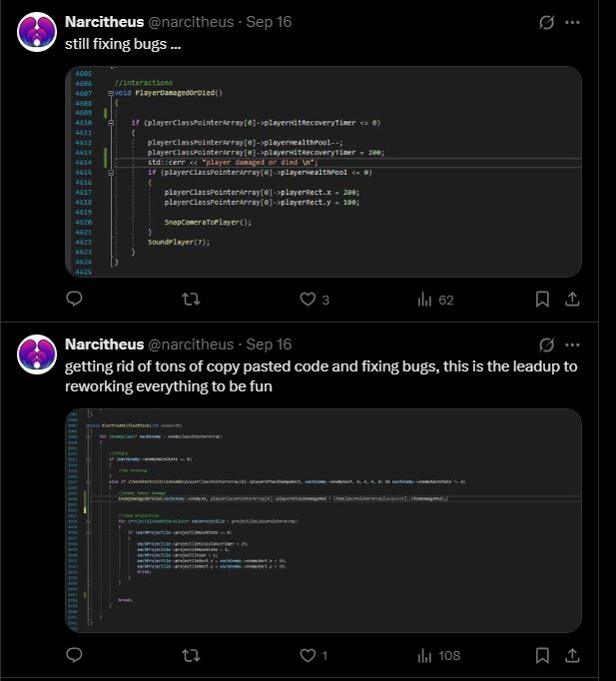Image resolution: width=616 pixels, height=681 pixels.
Task: Open more options menu on first post
Action: coord(572,22)
